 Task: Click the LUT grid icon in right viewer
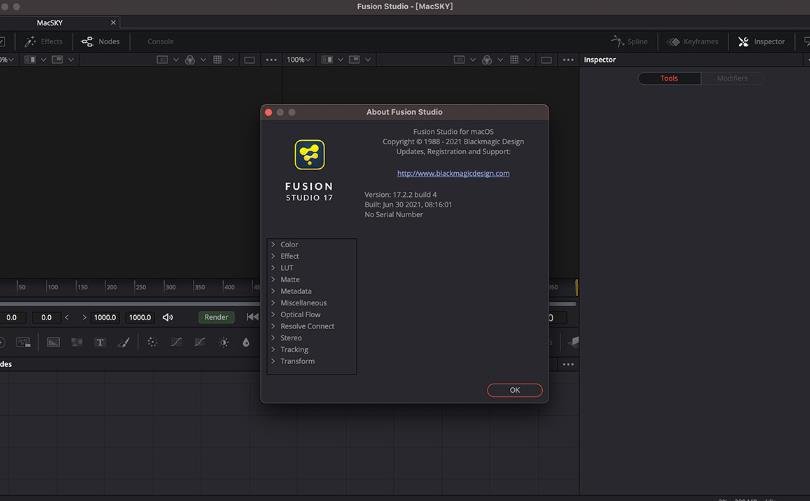click(515, 60)
